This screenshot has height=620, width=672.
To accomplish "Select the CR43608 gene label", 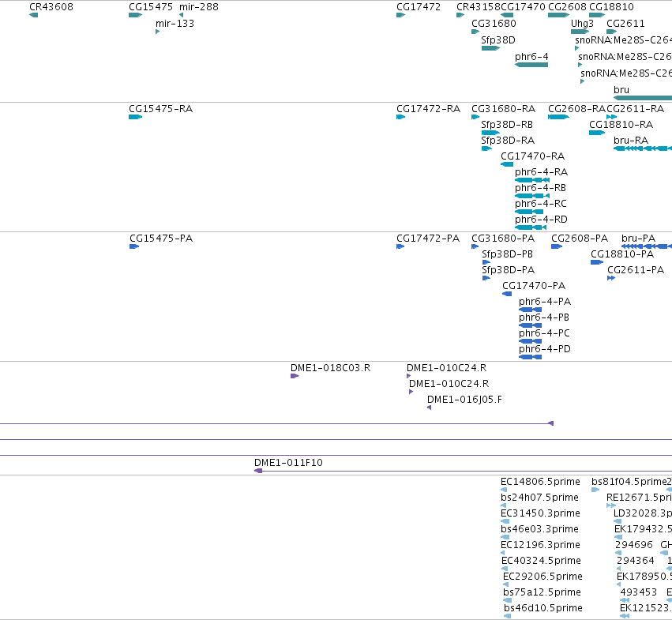I will point(51,7).
